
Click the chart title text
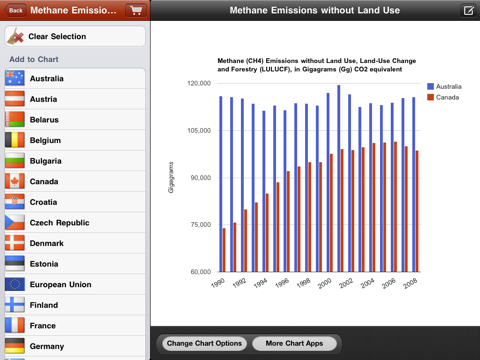(x=317, y=65)
